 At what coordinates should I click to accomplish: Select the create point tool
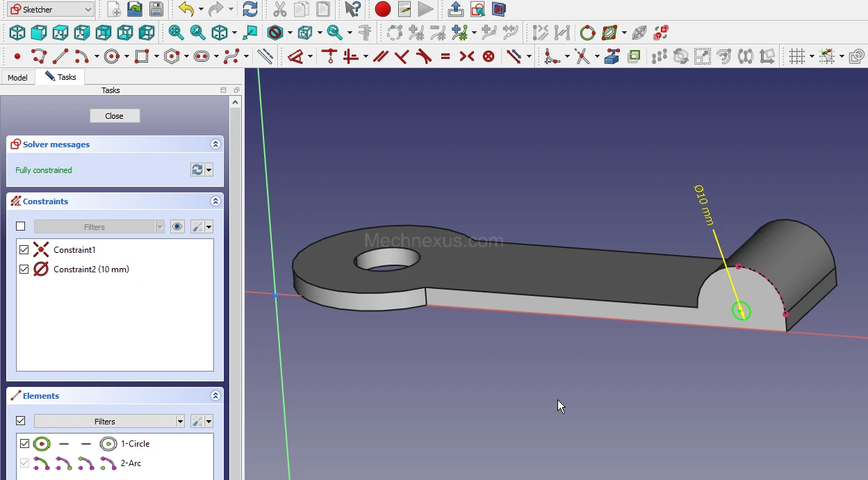17,56
